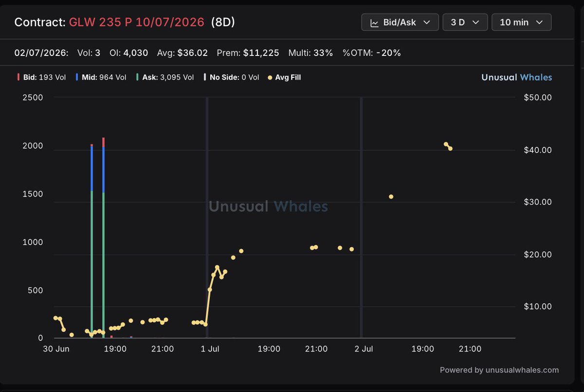Click the isolated Avg Fill point near $30
The image size is (584, 392).
coord(391,196)
